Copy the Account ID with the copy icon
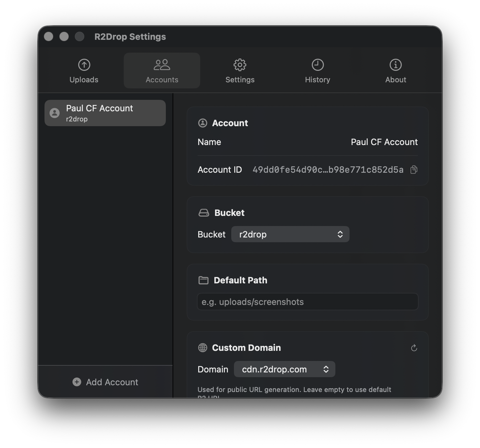Screen dimensions: 480x448 414,170
